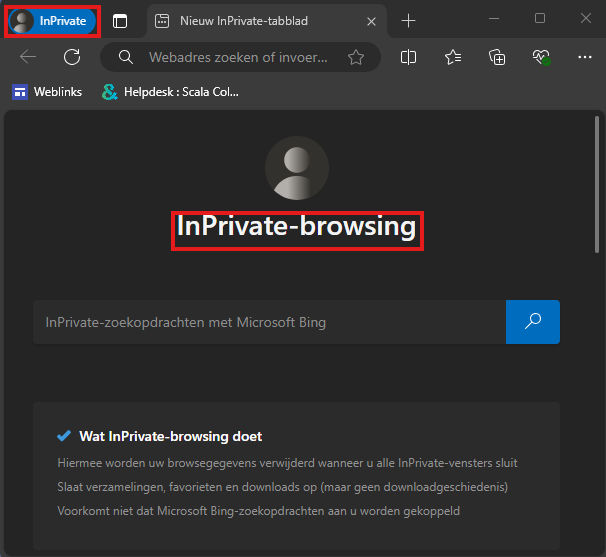Click the Weblinks favicon icon
This screenshot has height=557, width=606.
click(20, 92)
